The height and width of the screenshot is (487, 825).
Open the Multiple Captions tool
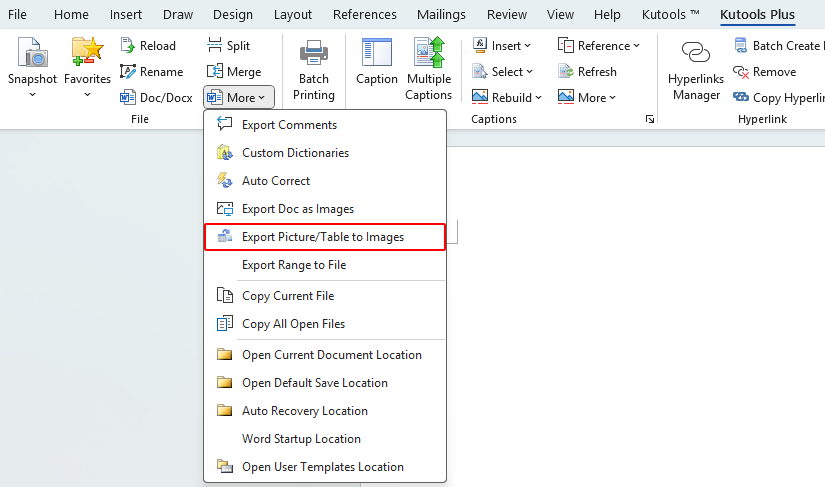pos(428,55)
